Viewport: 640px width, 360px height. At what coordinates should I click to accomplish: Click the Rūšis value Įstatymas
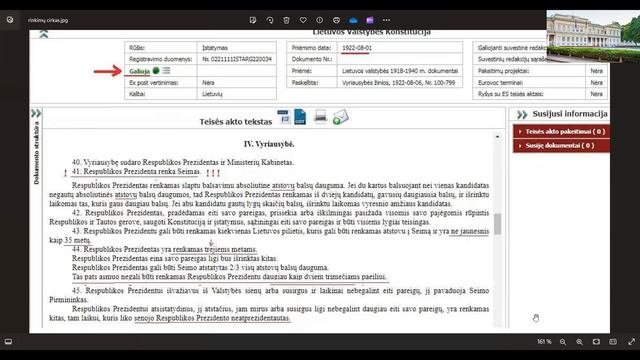(x=215, y=48)
